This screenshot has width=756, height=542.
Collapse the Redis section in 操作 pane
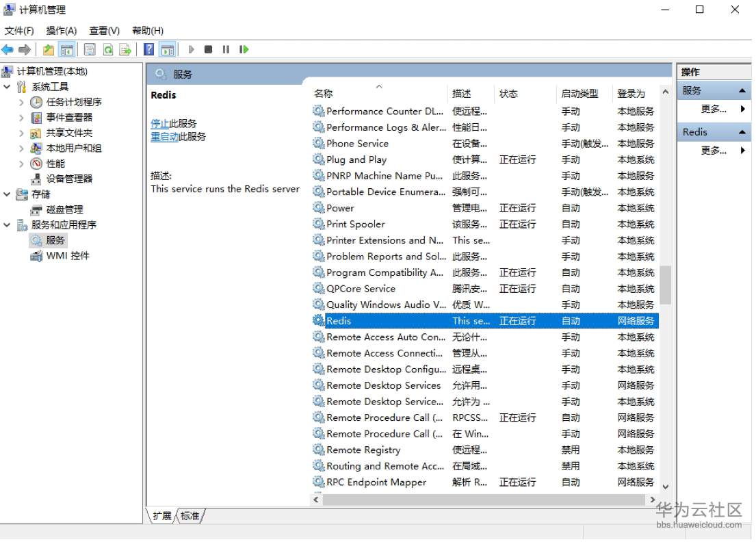742,132
